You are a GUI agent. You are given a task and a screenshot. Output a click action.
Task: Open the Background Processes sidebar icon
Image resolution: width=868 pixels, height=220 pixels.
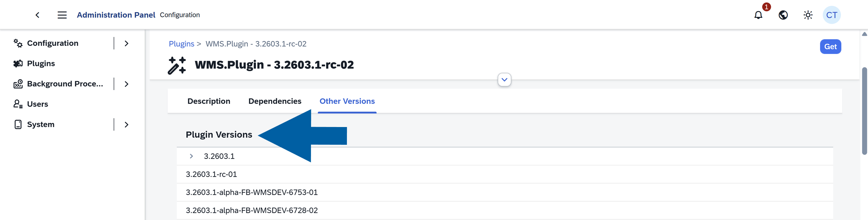point(18,84)
